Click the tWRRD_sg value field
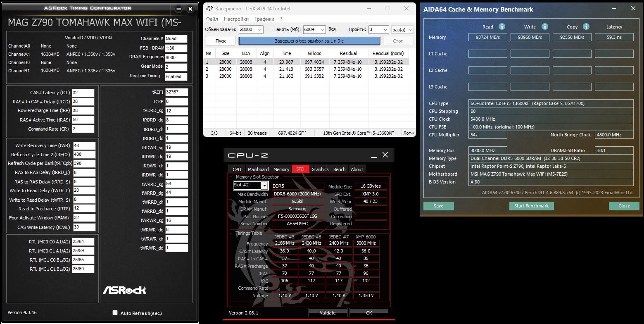This screenshot has height=324, width=644. tap(177, 184)
